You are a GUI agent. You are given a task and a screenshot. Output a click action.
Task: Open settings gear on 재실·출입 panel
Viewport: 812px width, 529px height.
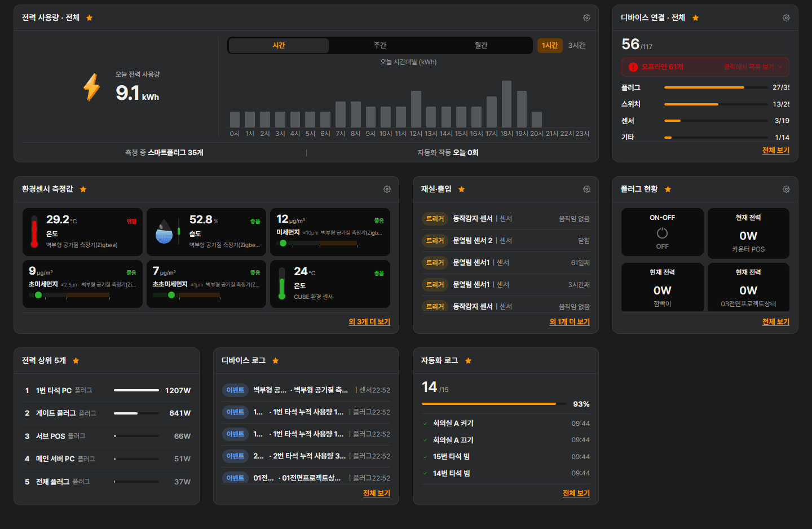(586, 189)
